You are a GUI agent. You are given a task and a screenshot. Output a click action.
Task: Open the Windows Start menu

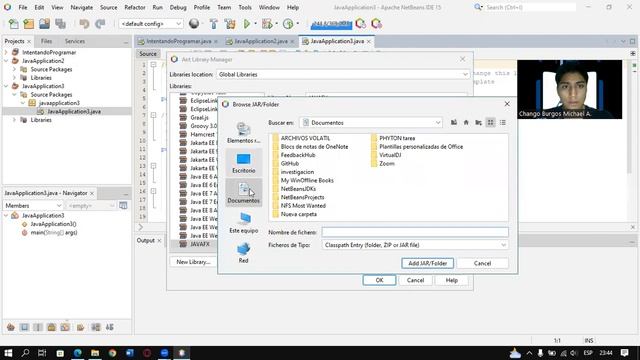(x=8, y=353)
